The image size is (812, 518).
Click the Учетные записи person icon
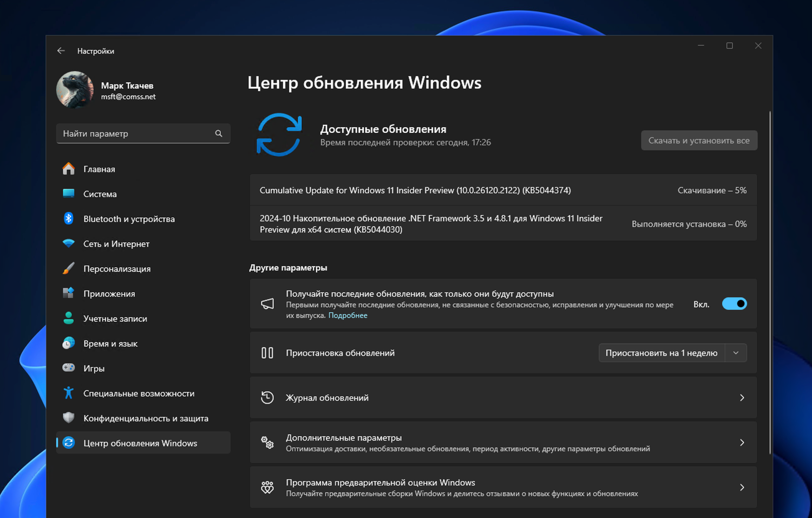click(x=69, y=318)
